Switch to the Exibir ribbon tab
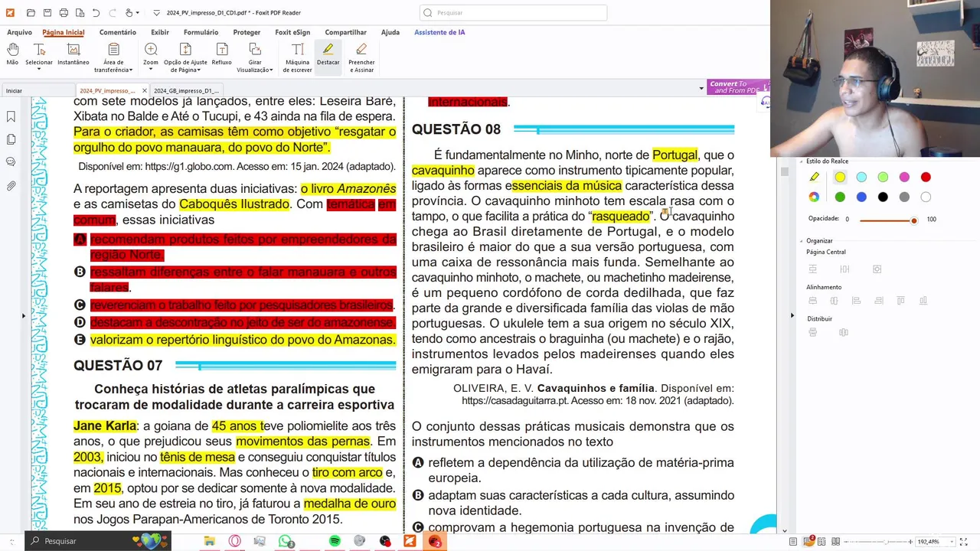The height and width of the screenshot is (551, 980). (160, 32)
